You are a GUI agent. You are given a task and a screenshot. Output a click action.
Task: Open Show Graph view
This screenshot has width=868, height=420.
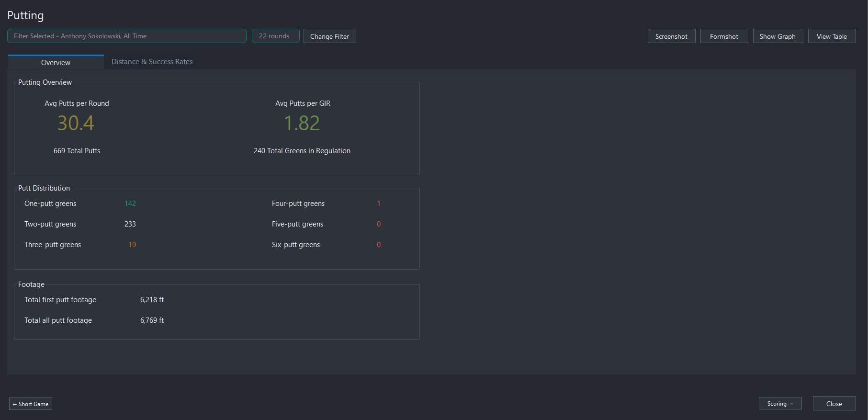(778, 36)
